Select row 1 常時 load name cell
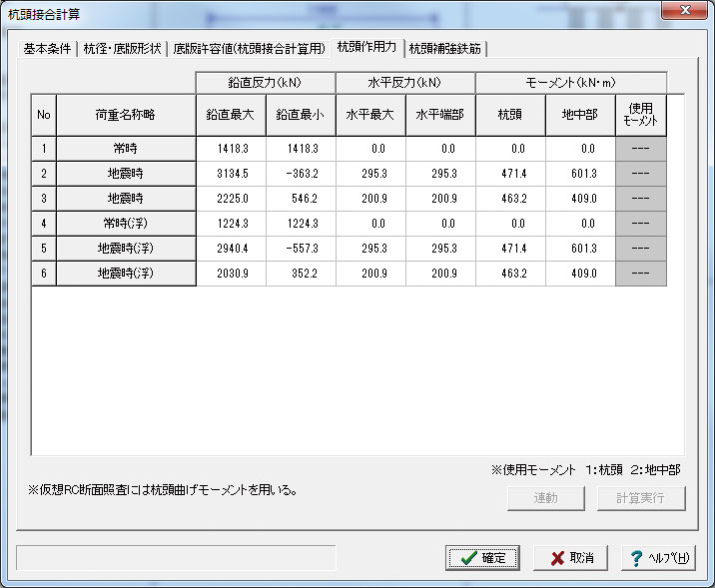The image size is (715, 588). tap(126, 149)
